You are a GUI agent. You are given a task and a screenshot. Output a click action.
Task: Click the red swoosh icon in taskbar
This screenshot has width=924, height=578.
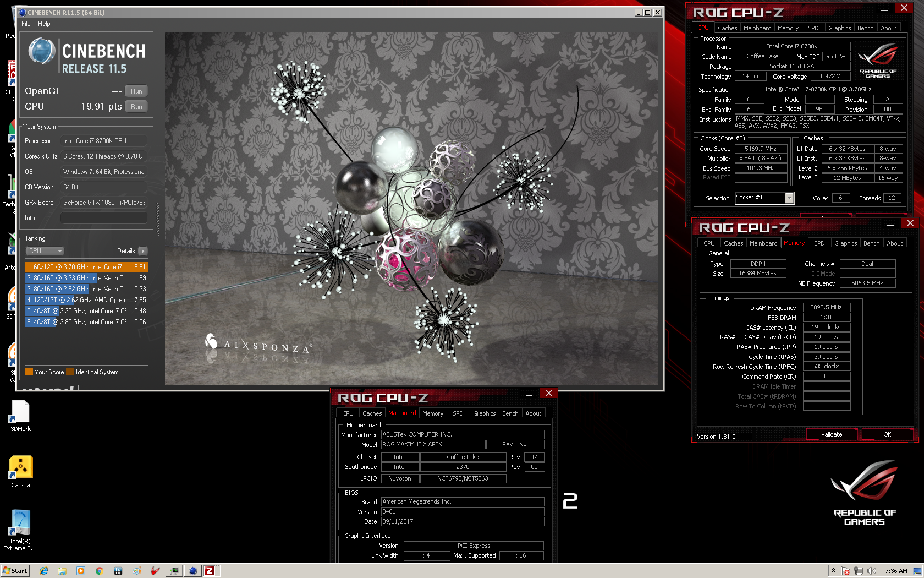tap(155, 571)
